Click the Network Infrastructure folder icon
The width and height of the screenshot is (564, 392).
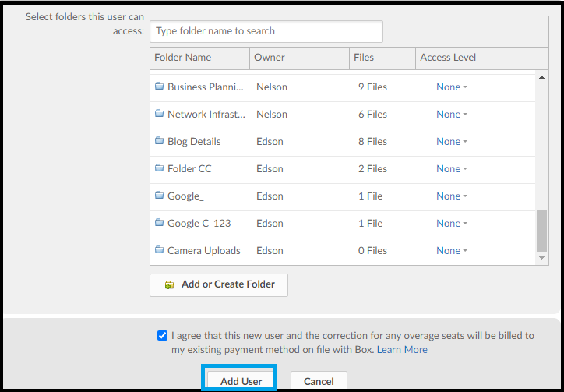coord(159,114)
